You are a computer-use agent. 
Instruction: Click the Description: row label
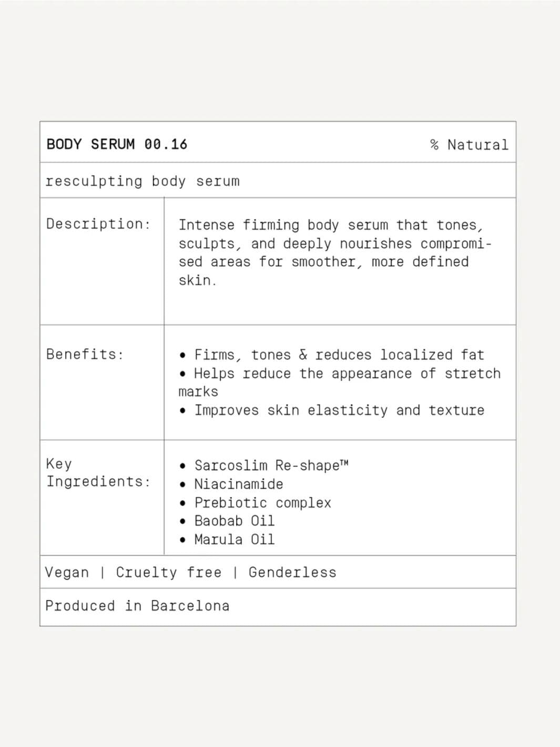[x=98, y=224]
